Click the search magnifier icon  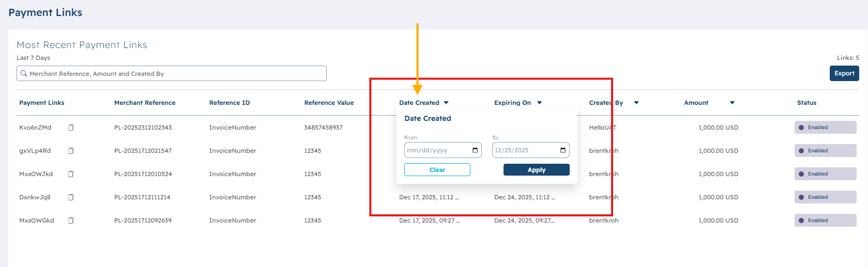[24, 73]
